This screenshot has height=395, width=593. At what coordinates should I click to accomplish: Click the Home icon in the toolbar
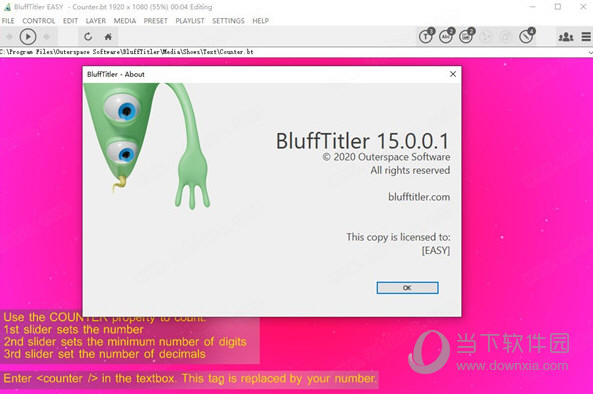tap(108, 37)
